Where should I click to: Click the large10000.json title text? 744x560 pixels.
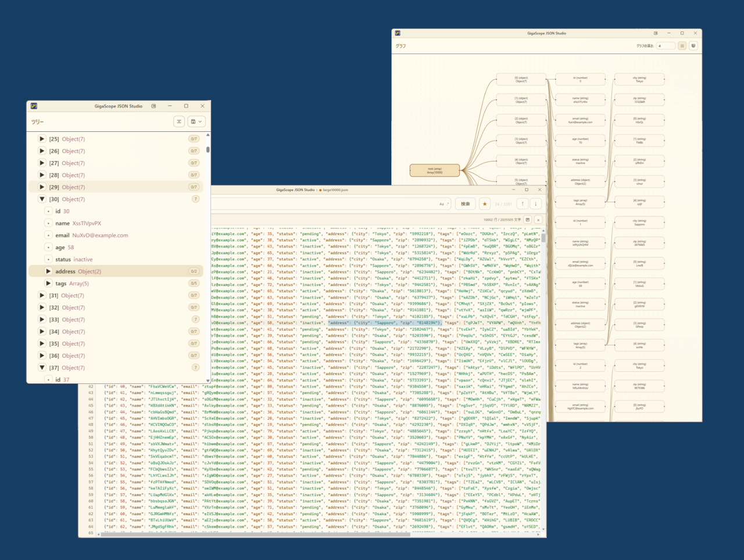tap(336, 190)
